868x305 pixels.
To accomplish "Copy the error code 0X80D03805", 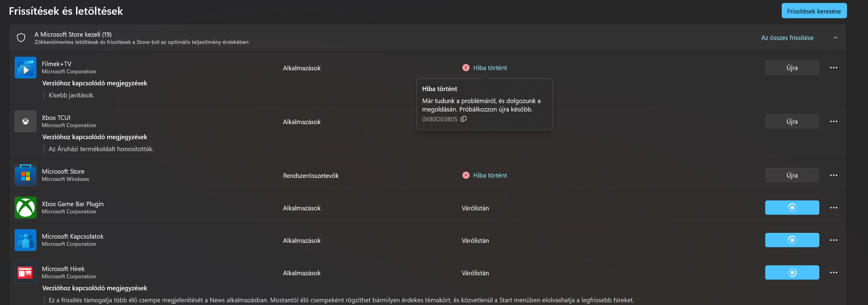I will [x=464, y=119].
